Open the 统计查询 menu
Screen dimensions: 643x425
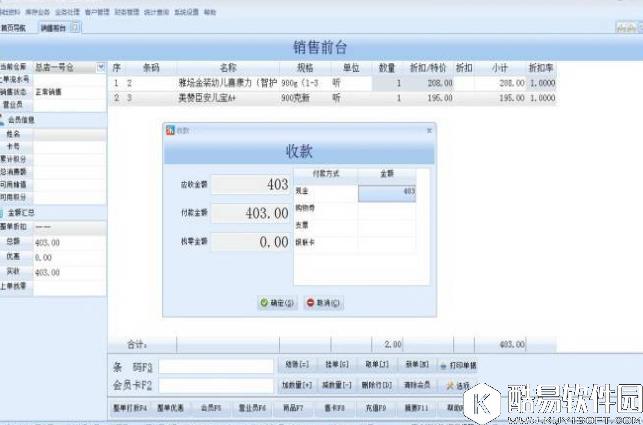click(x=157, y=12)
